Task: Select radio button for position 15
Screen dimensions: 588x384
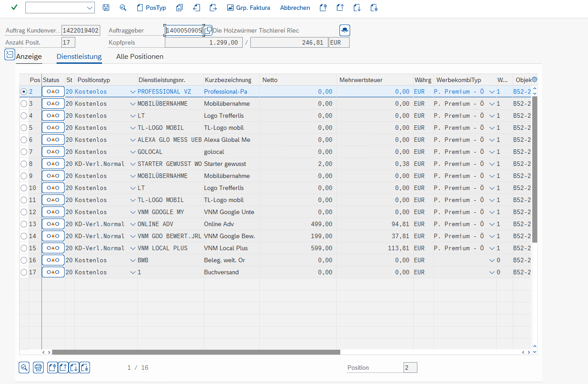Action: point(24,248)
